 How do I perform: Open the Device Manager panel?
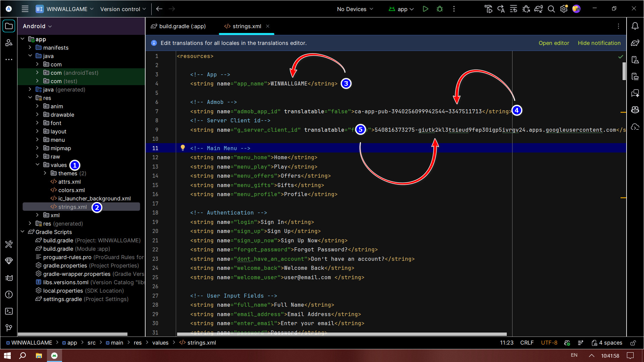(x=635, y=60)
